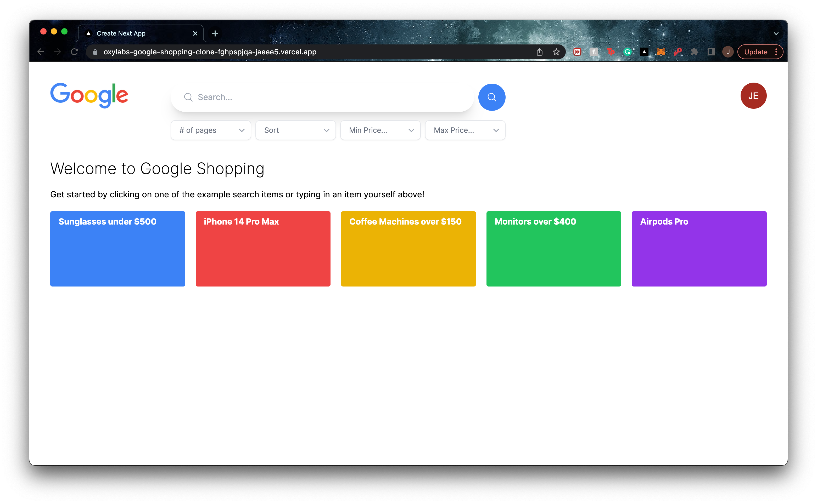Screen dimensions: 817x504
Task: Toggle the browser side panel
Action: 711,52
